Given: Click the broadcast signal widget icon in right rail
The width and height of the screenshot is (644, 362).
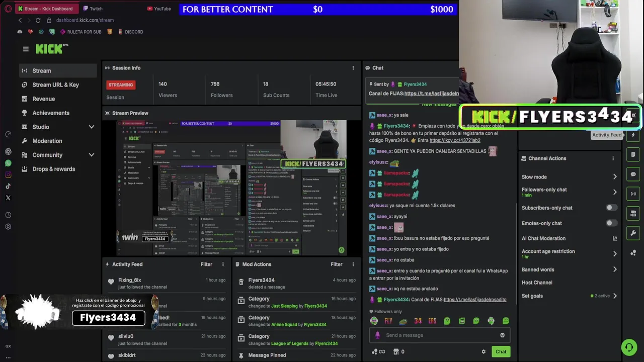Looking at the screenshot, I should pyautogui.click(x=633, y=194).
